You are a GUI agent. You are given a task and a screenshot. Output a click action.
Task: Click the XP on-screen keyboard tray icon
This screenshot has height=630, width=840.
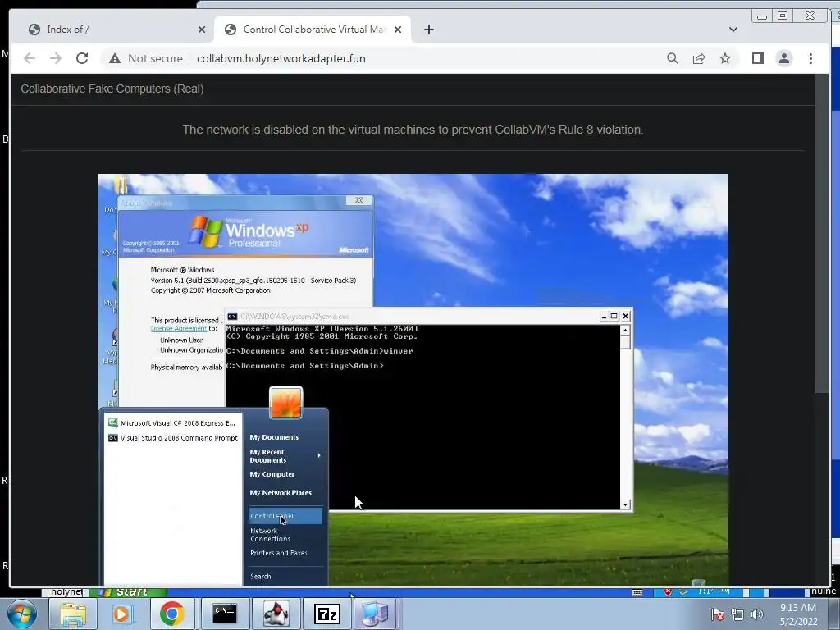(x=637, y=592)
